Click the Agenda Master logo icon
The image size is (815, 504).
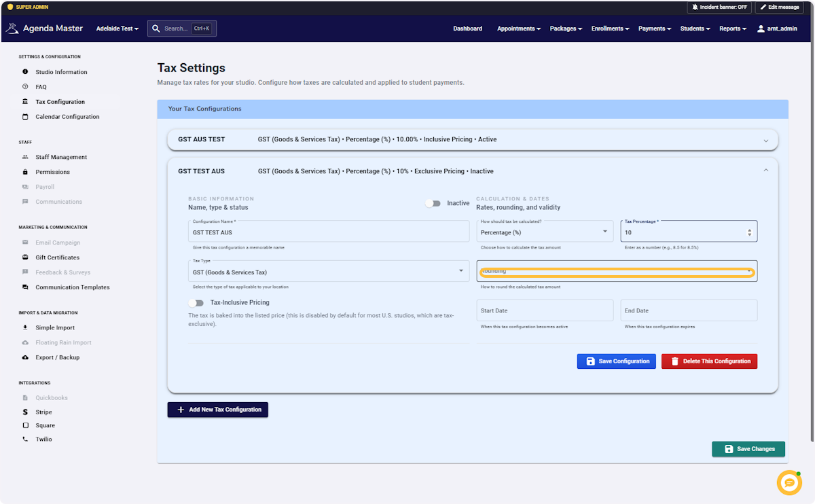tap(13, 29)
